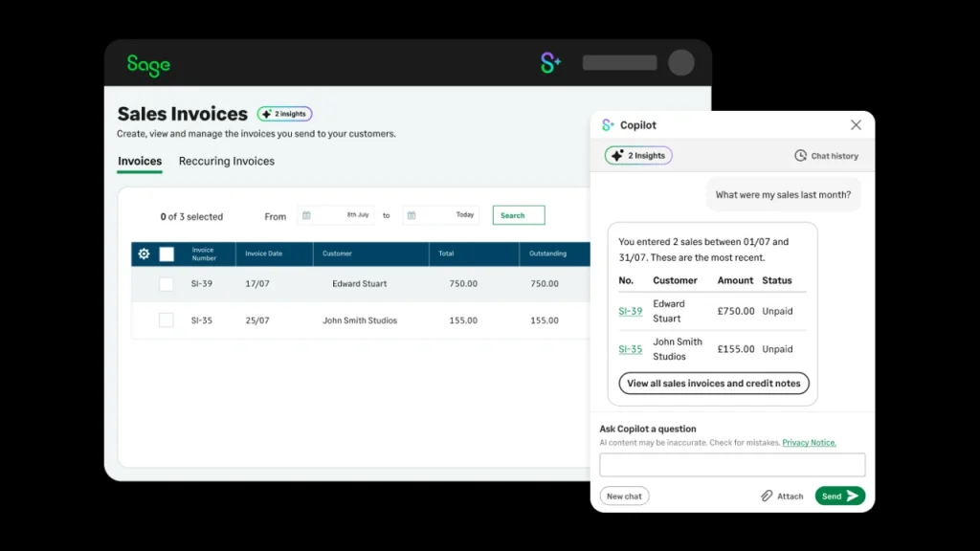Open Copilot via the sparkle icon in top bar
Image resolution: width=980 pixels, height=551 pixels.
549,61
